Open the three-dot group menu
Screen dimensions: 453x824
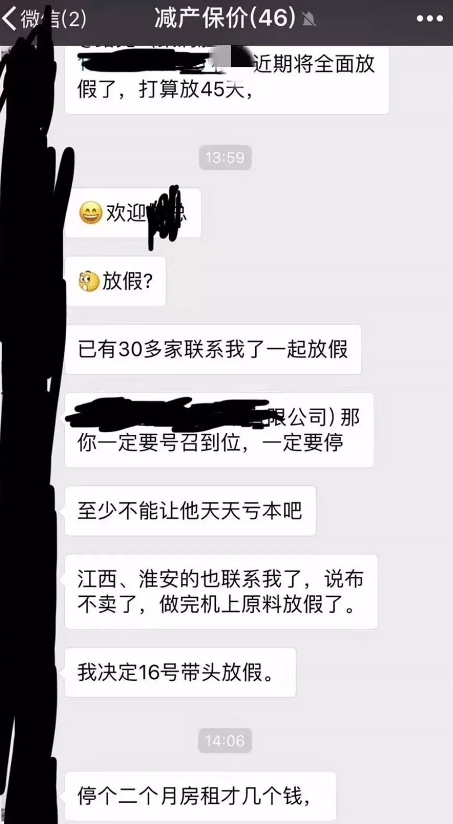coord(430,19)
